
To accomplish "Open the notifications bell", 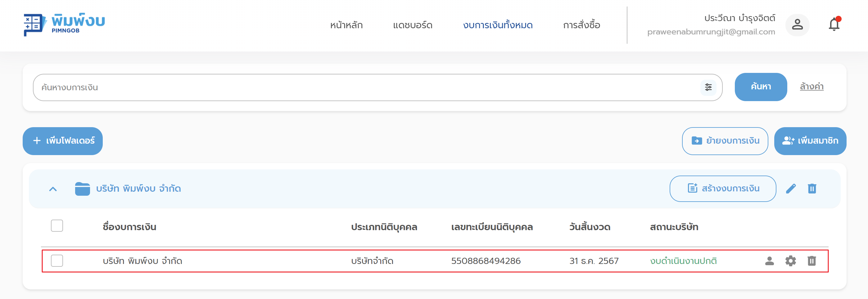I will (x=834, y=25).
